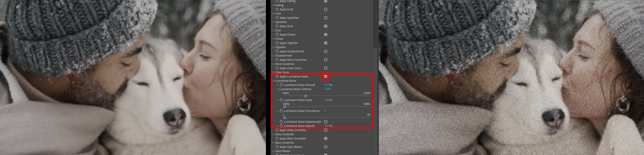Viewport: 644px width, 155px height.
Task: Collapse the Luminance Noise Scale property
Action: [x=278, y=100]
